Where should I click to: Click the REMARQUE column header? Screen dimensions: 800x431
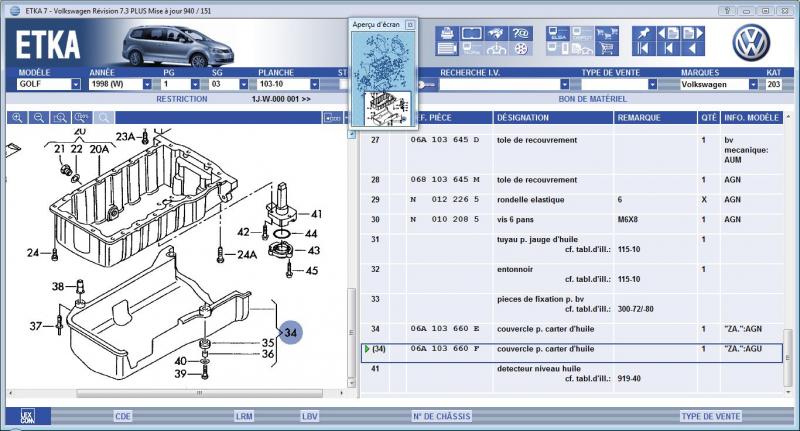click(x=655, y=118)
